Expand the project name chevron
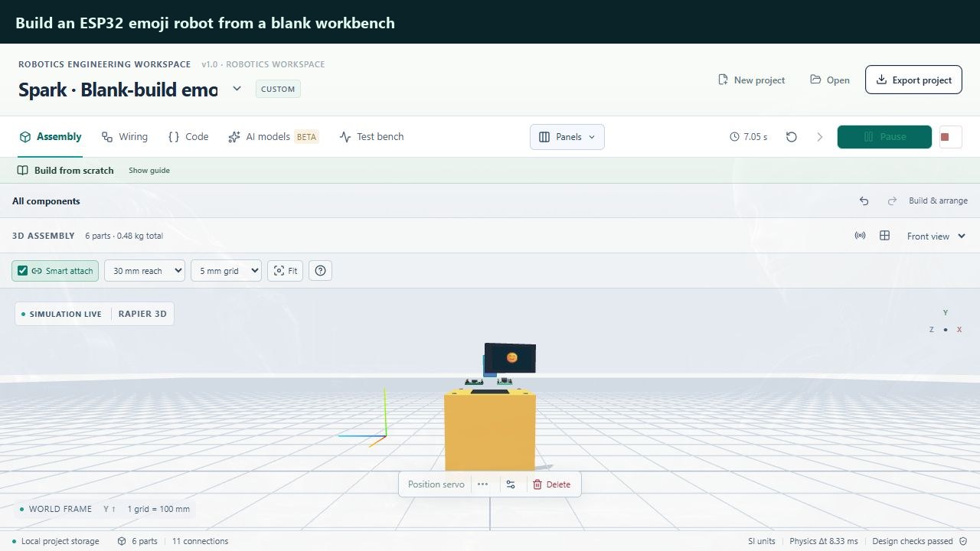980x551 pixels. click(x=237, y=89)
